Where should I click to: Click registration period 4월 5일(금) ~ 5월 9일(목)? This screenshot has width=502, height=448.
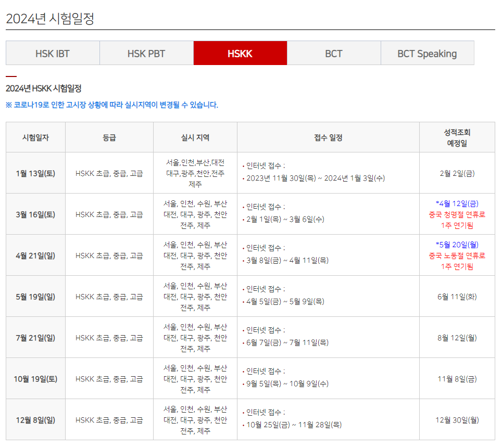click(285, 301)
